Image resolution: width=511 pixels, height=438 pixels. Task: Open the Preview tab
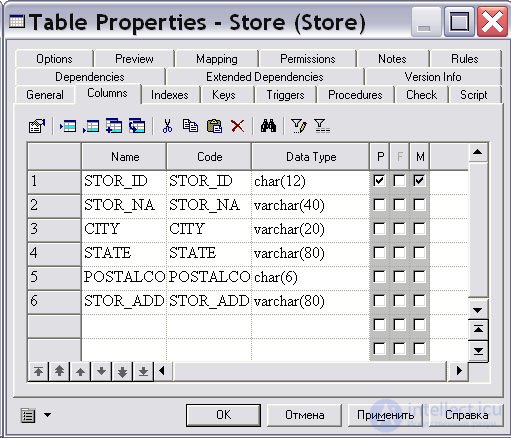(x=134, y=59)
